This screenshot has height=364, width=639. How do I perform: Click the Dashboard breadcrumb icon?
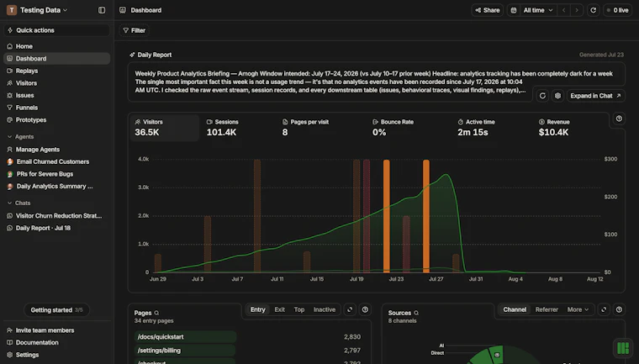point(123,10)
